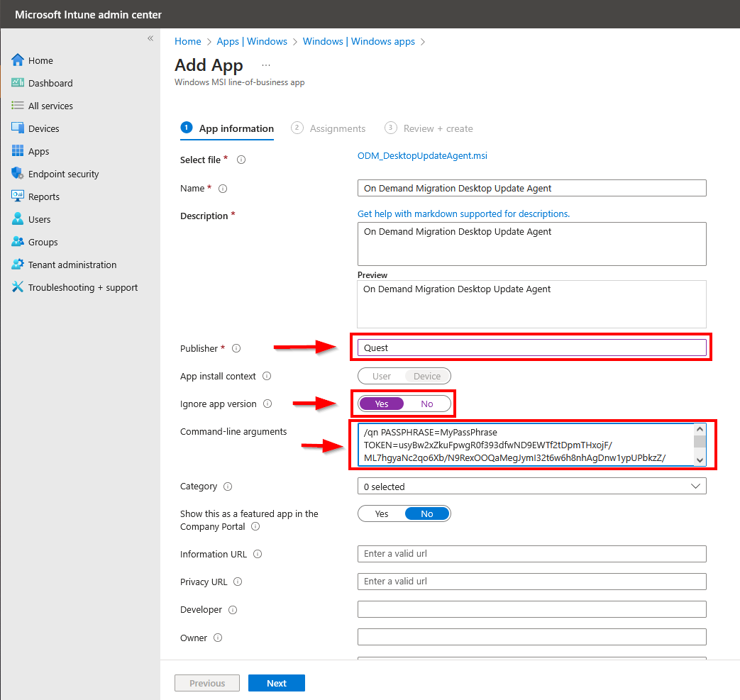Click the Information URL input field

pos(531,554)
